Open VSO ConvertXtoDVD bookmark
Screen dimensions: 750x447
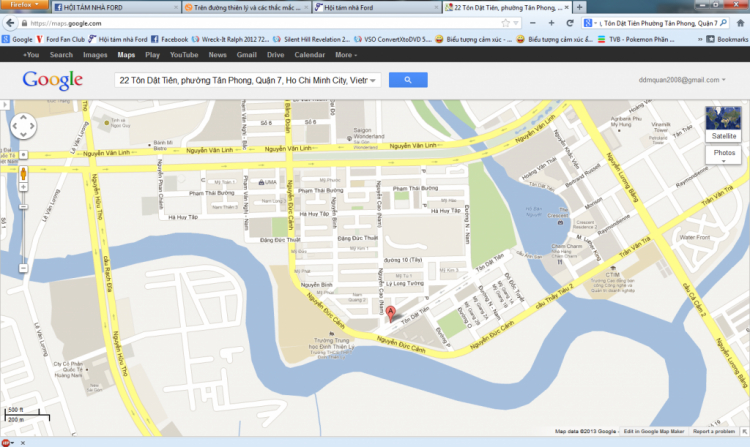[x=393, y=39]
